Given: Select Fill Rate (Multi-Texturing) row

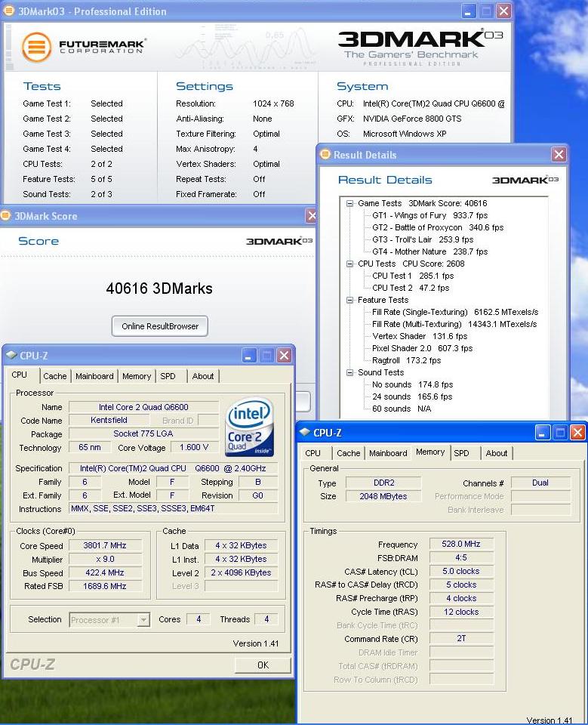Looking at the screenshot, I should point(454,324).
